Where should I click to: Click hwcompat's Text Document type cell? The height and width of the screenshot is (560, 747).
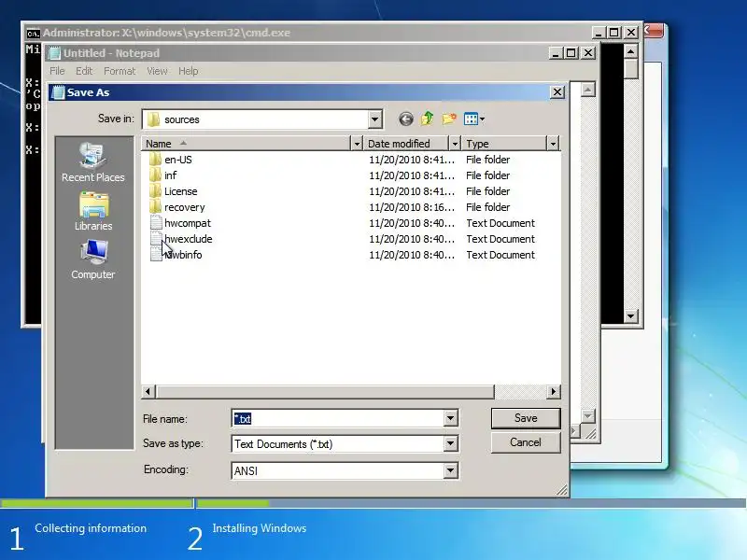pos(500,223)
